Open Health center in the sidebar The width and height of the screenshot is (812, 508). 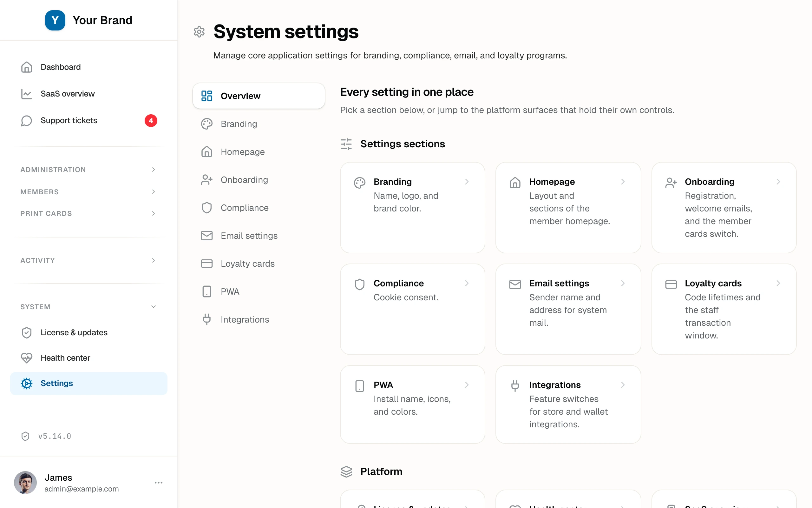click(88, 358)
